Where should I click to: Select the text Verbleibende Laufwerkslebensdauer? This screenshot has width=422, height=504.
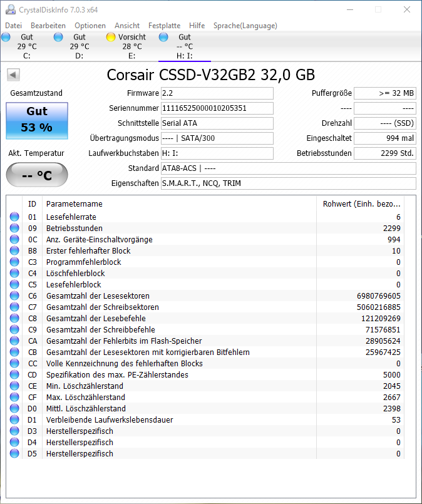[x=110, y=419]
